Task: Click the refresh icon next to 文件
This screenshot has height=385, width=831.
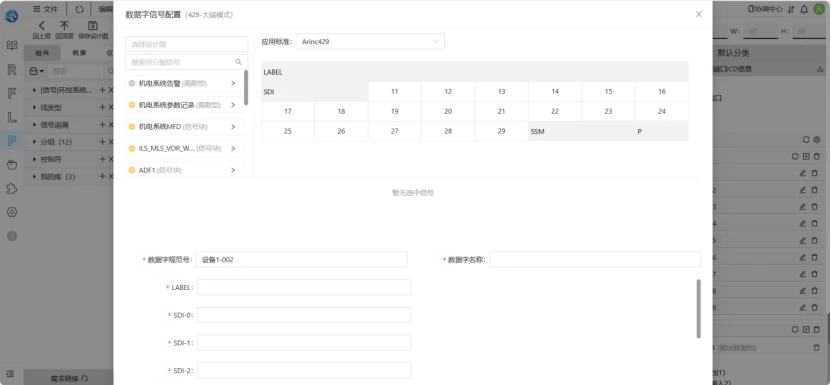Action: pyautogui.click(x=79, y=9)
